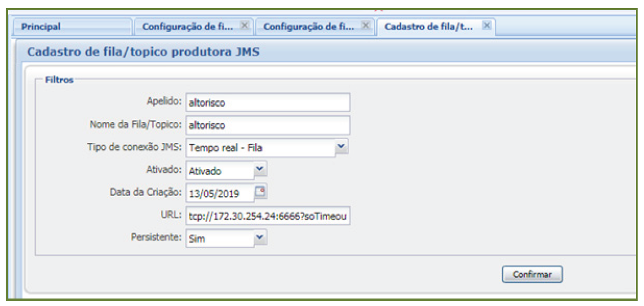This screenshot has width=644, height=306.
Task: Expand the Tipo de conexão JMS dropdown arrow
Action: point(342,148)
